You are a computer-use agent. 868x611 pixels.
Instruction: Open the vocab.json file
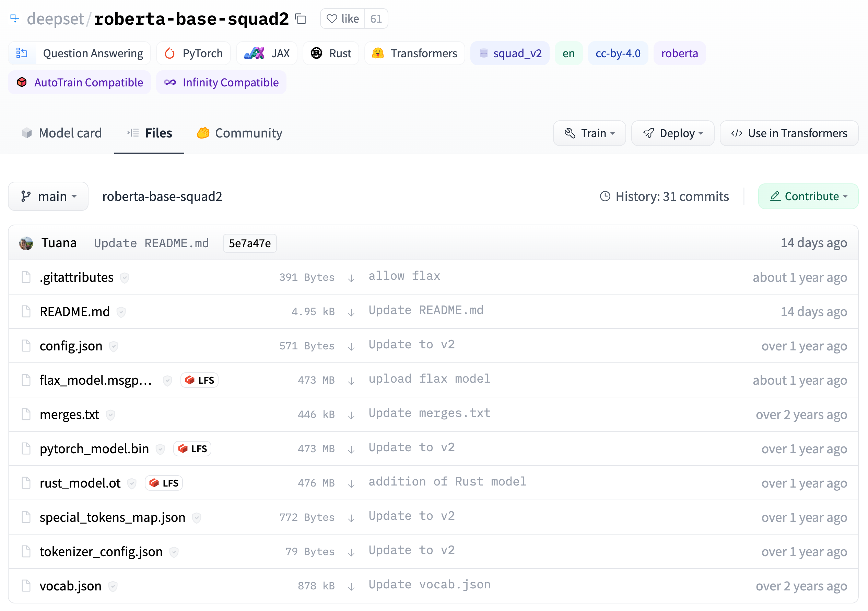[x=71, y=586]
